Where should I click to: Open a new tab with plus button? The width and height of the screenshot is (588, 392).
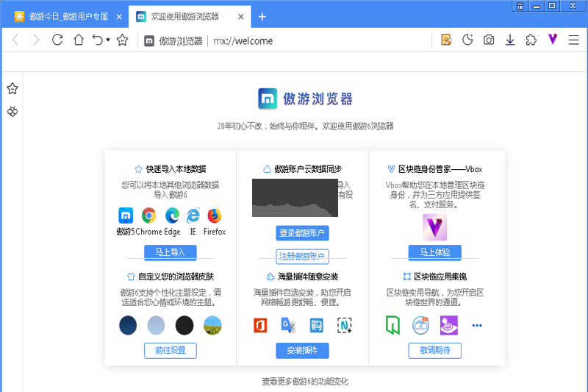pyautogui.click(x=262, y=17)
